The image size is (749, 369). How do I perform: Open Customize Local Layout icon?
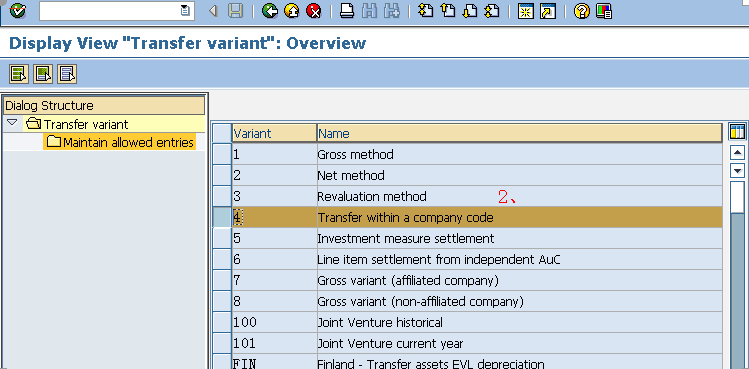coord(604,11)
